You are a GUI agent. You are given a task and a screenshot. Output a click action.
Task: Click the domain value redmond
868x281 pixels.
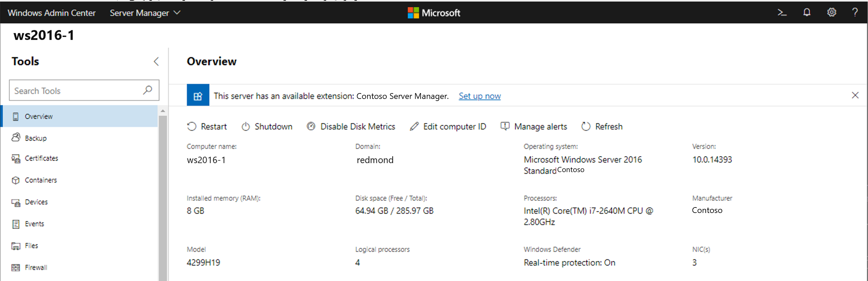point(375,160)
